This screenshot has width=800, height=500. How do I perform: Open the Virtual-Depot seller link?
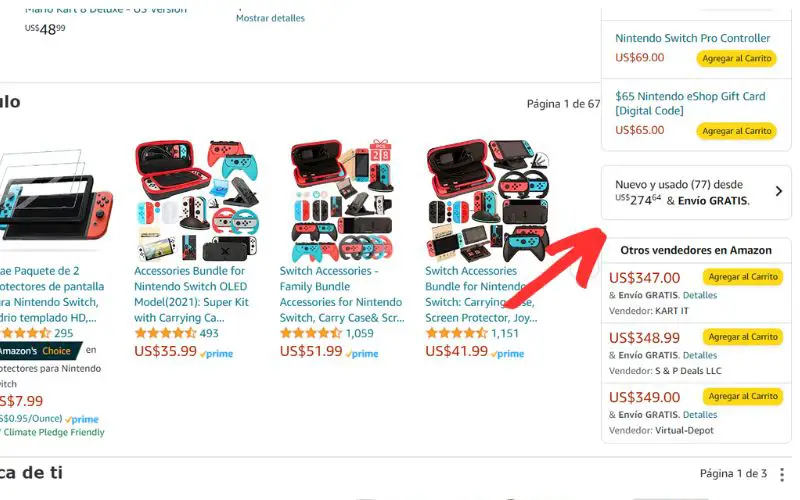pyautogui.click(x=684, y=431)
